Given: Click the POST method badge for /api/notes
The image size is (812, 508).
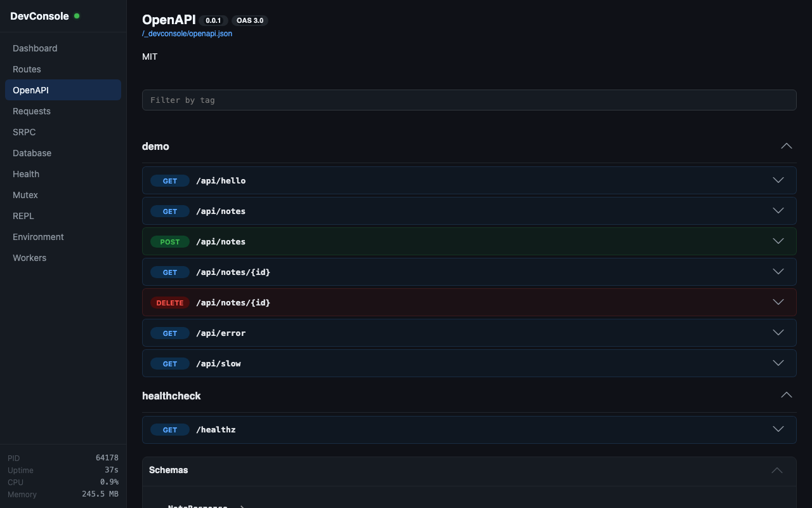Looking at the screenshot, I should click(170, 242).
